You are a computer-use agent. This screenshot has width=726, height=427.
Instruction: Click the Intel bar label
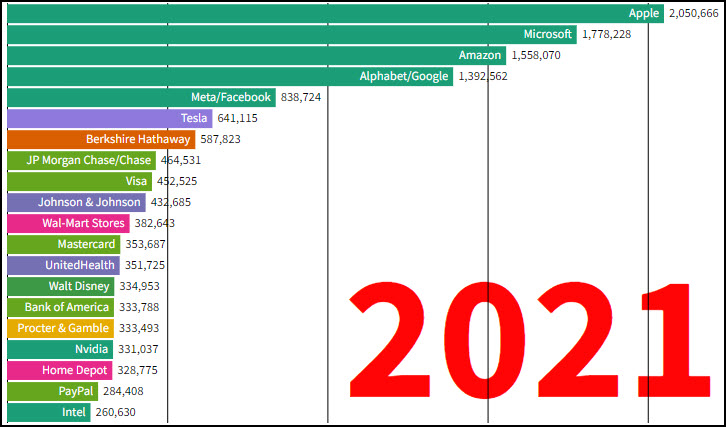click(74, 412)
